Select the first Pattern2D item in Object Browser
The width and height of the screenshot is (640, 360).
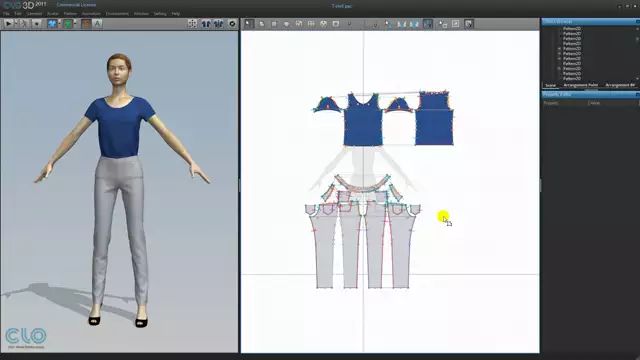(x=572, y=29)
